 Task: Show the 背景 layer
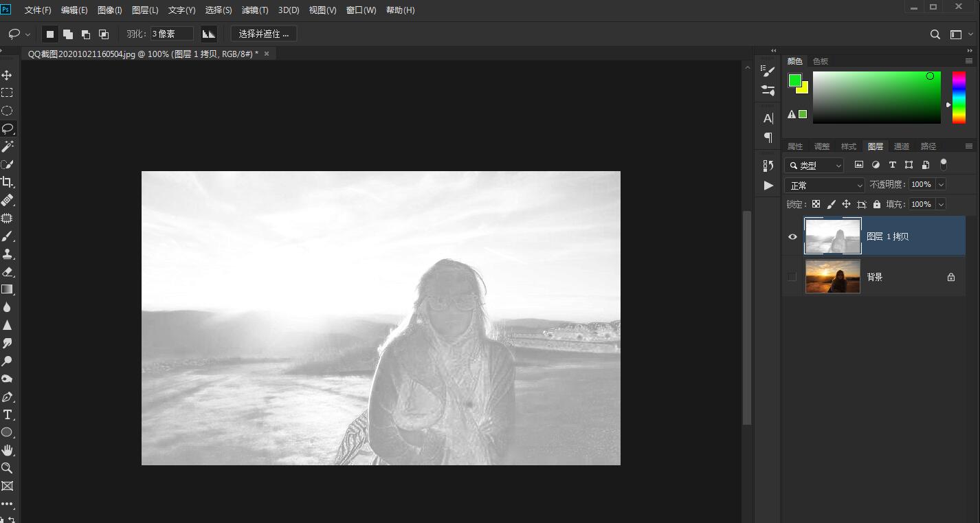point(792,277)
